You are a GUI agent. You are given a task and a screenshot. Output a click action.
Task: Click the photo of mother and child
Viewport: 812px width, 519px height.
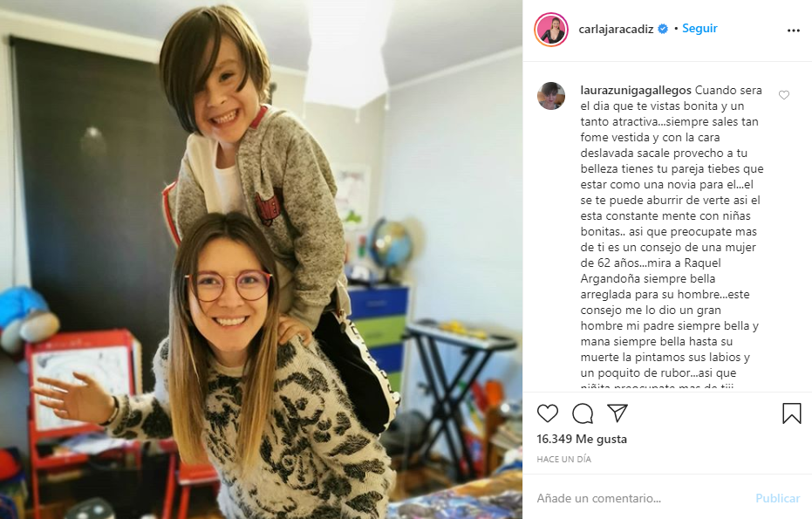coord(261,260)
